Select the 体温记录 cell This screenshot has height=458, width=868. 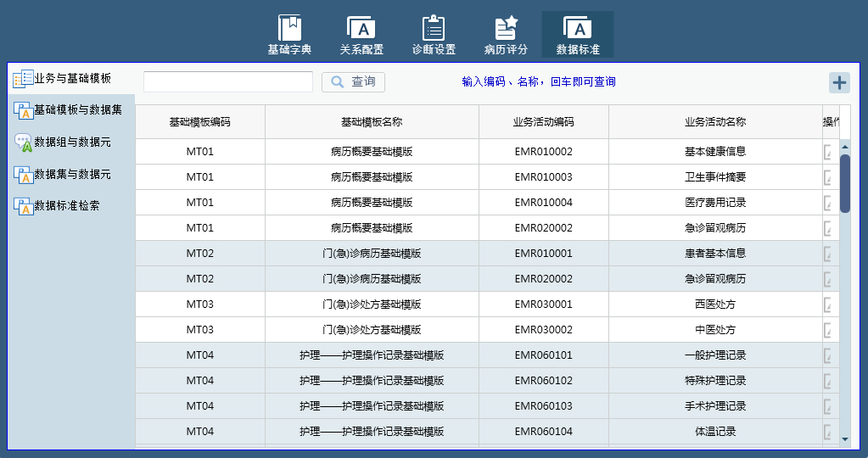(715, 432)
